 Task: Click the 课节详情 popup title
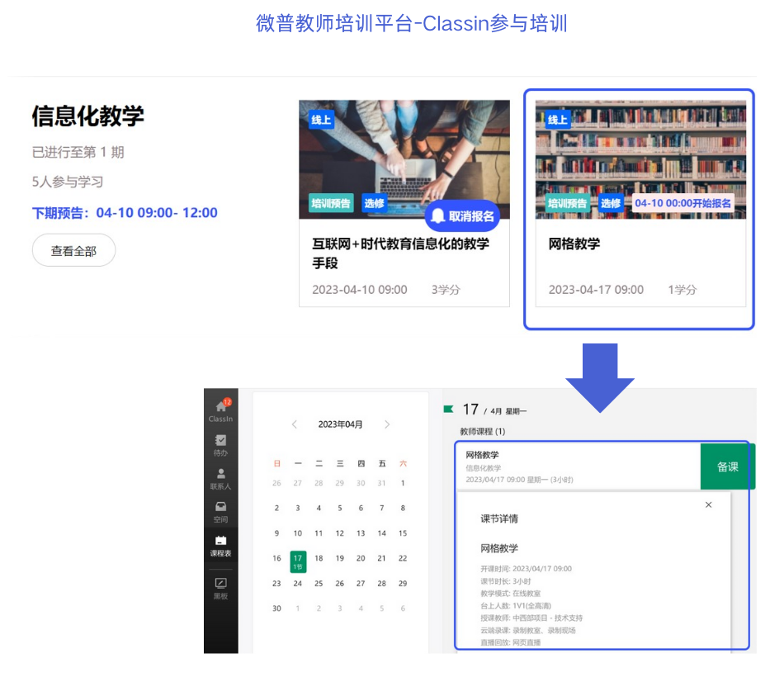pos(499,518)
